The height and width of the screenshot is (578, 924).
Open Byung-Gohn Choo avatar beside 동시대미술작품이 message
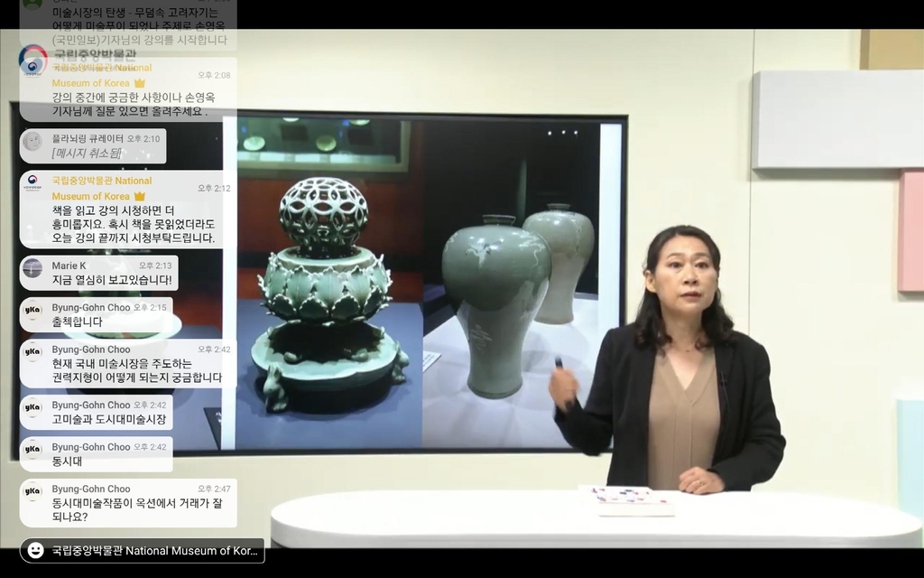[32, 490]
